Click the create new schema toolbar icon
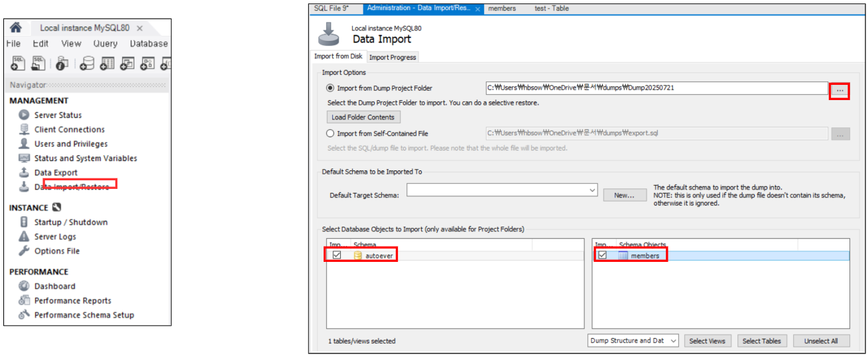The width and height of the screenshot is (868, 358). (87, 64)
